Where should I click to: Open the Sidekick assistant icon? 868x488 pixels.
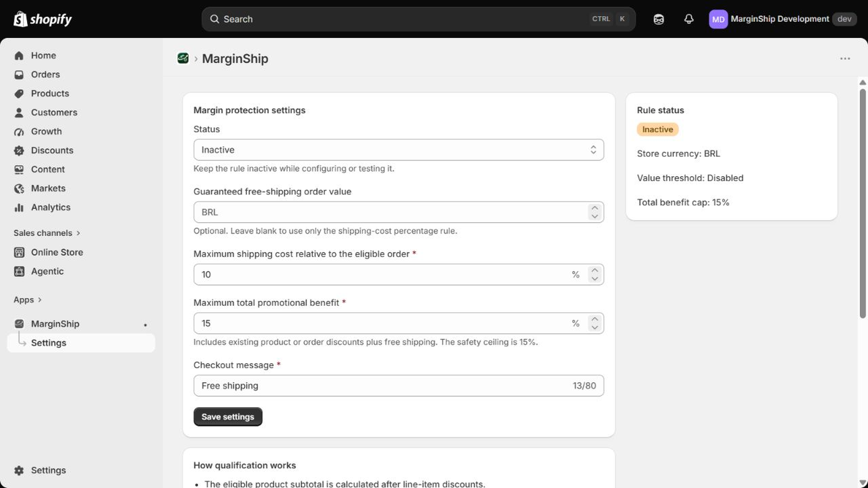point(659,19)
